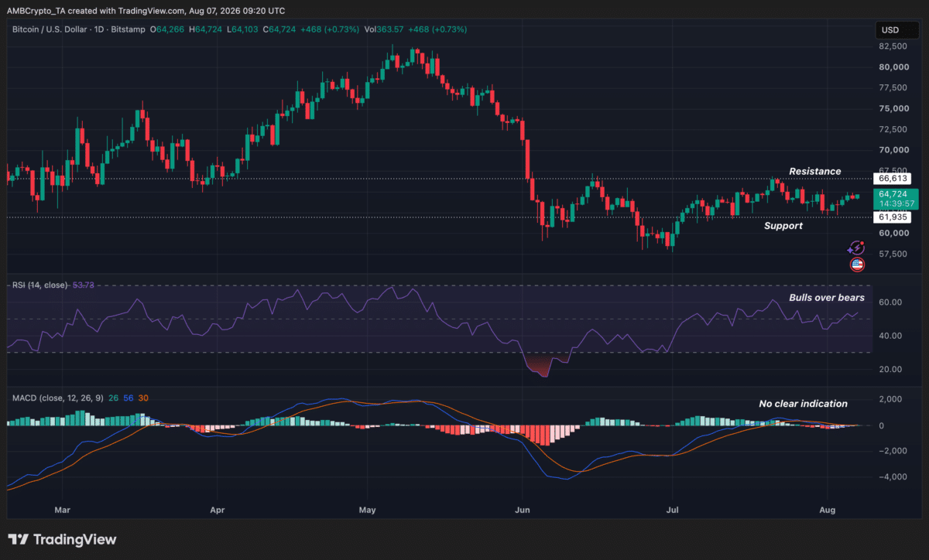Screen dimensions: 929x560
Task: Click the MACD (close, 12, 26, 9) label
Action: click(x=58, y=398)
